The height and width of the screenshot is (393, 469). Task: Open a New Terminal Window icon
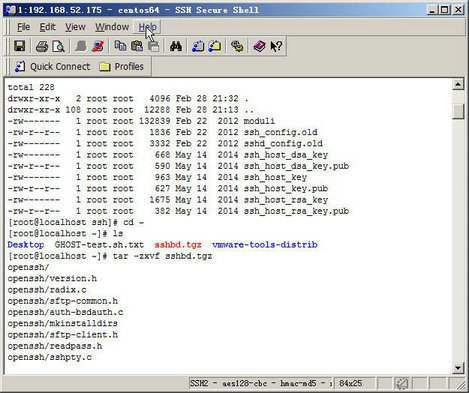tap(198, 46)
